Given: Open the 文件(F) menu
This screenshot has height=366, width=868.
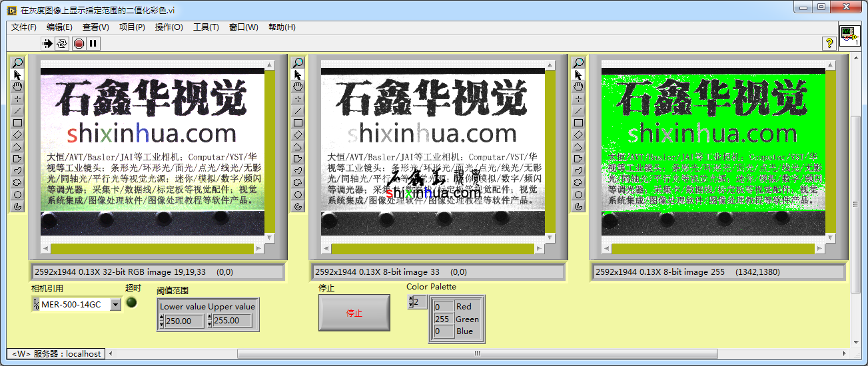Looking at the screenshot, I should pyautogui.click(x=24, y=27).
